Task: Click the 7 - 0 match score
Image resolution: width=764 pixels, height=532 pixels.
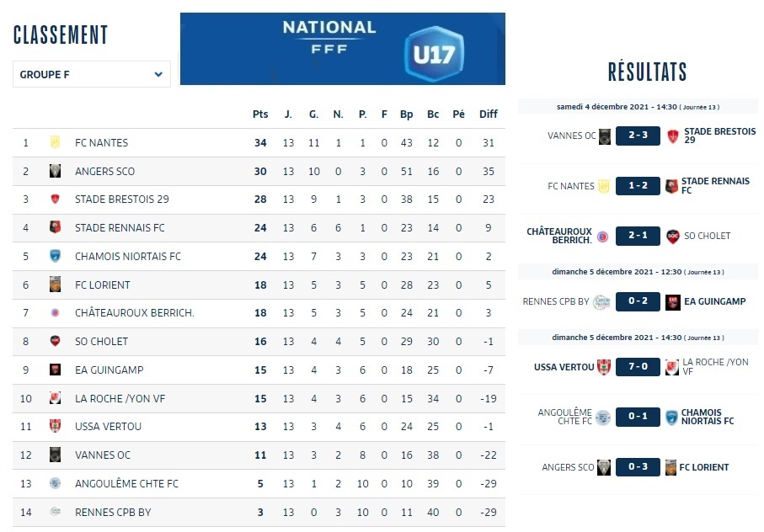Action: click(x=638, y=367)
